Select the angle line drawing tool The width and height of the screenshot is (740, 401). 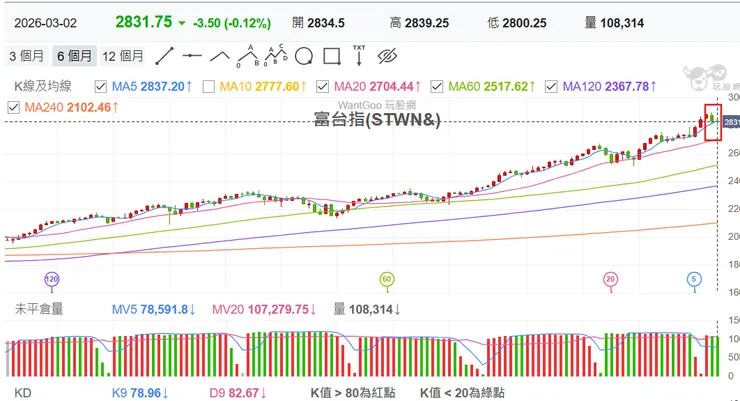pyautogui.click(x=220, y=57)
